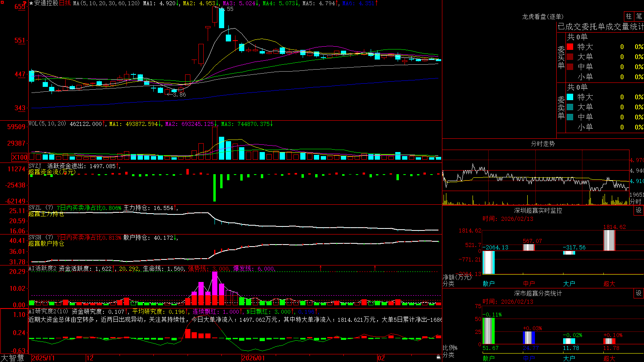This screenshot has width=644, height=362.
Task: Click the 小单 row under 委买单
Action: [x=605, y=77]
